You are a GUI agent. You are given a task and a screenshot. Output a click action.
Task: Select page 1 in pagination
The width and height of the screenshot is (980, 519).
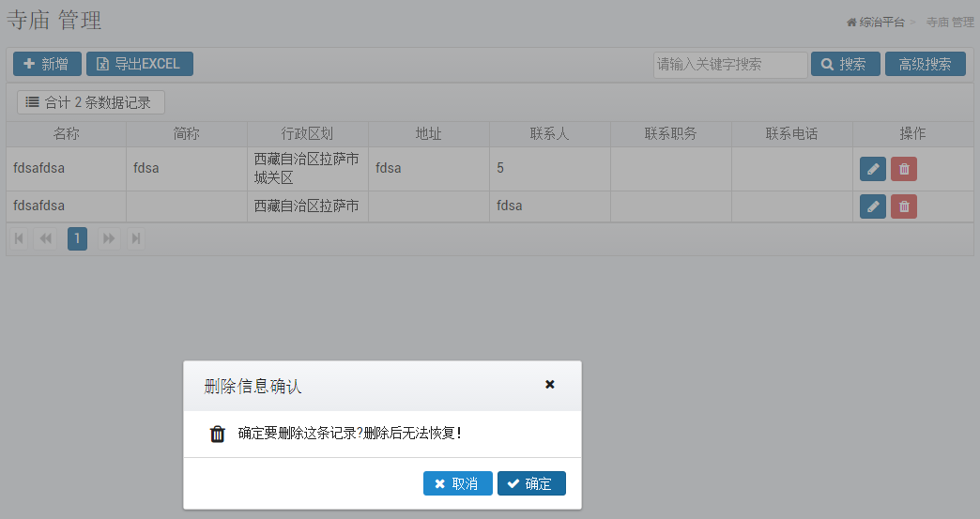click(x=77, y=238)
